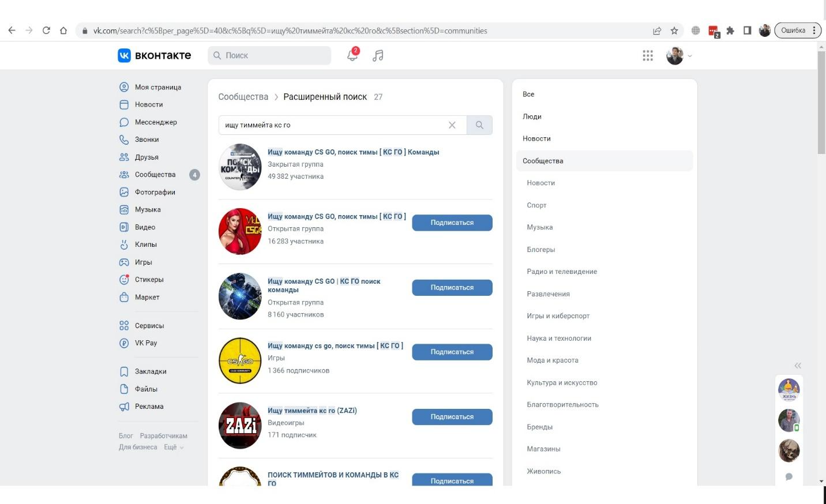Open Файлы in sidebar
Image resolution: width=826 pixels, height=504 pixels.
(x=146, y=389)
